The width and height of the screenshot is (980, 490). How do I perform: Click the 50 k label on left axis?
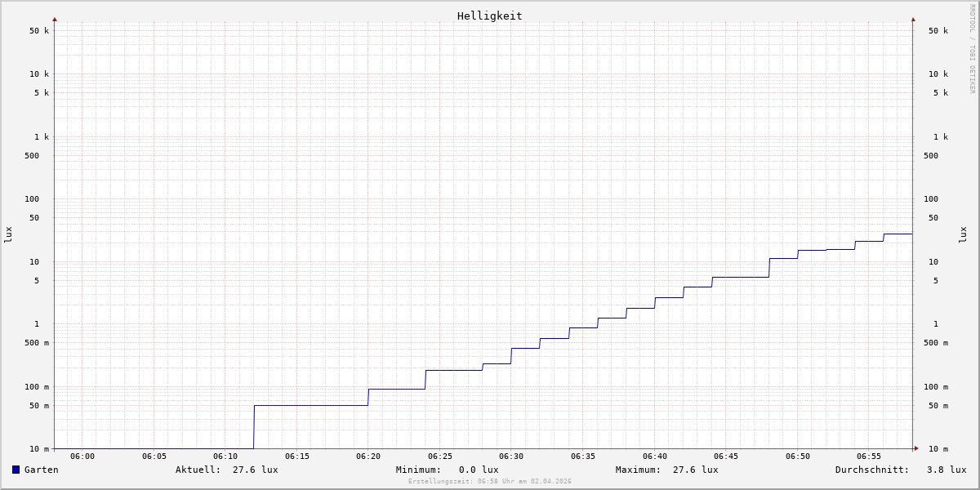click(x=39, y=31)
